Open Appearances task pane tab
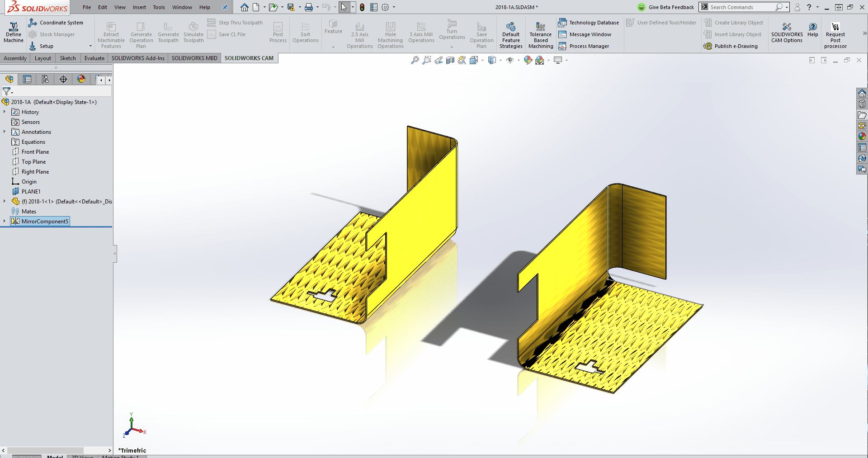The height and width of the screenshot is (458, 868). (x=862, y=137)
